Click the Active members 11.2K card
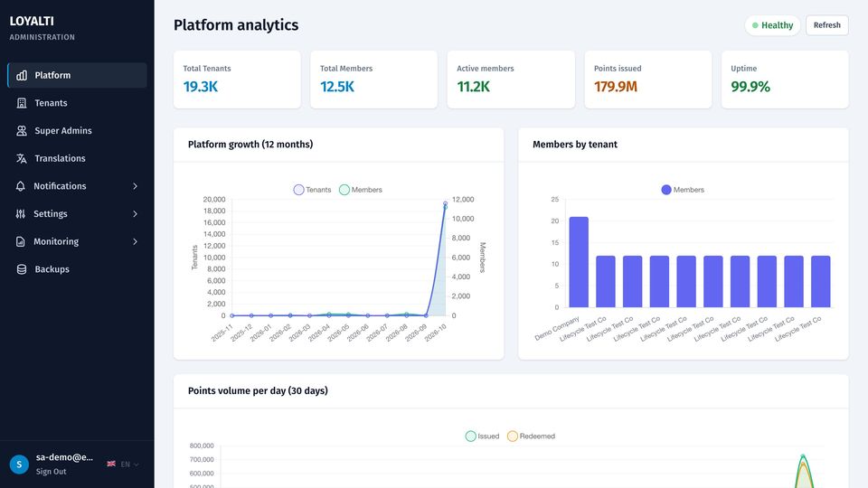This screenshot has height=488, width=868. click(511, 80)
